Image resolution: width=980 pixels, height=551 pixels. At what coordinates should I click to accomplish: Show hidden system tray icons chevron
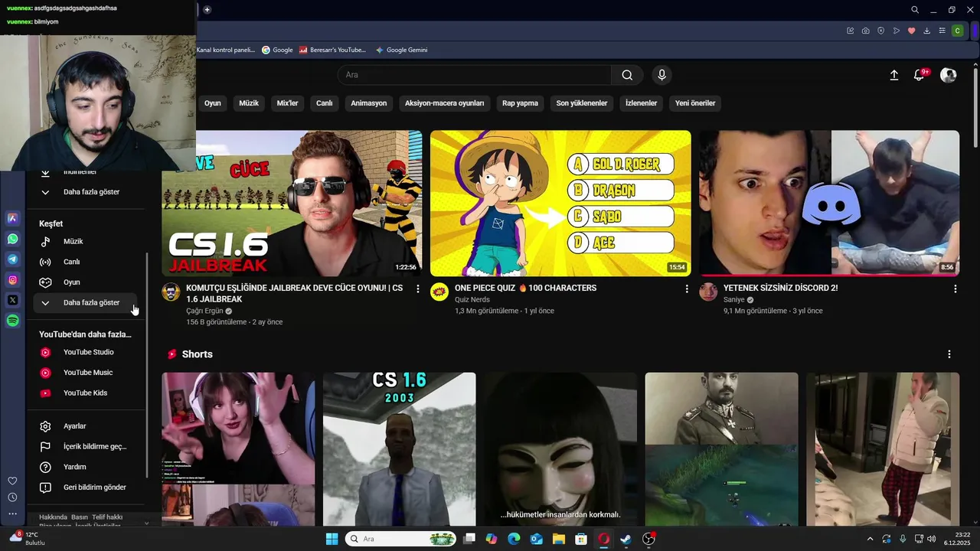click(x=870, y=539)
